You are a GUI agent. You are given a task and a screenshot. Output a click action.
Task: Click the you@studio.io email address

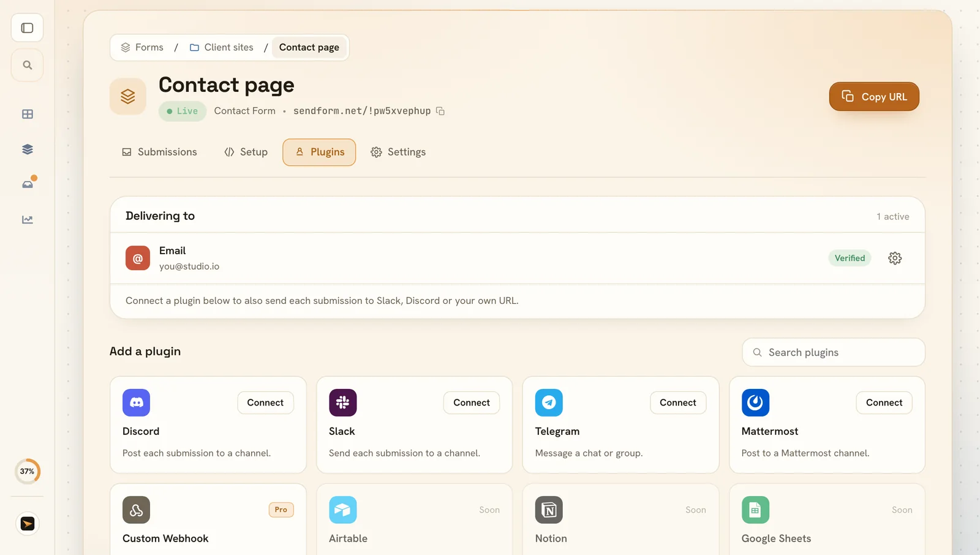(x=189, y=266)
